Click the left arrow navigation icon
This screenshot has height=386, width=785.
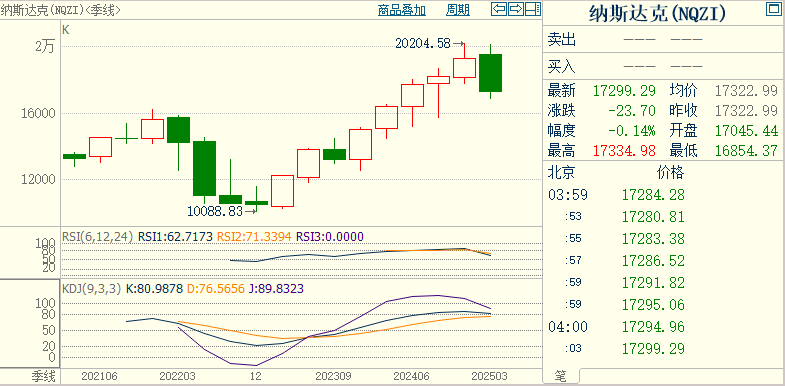(x=499, y=9)
